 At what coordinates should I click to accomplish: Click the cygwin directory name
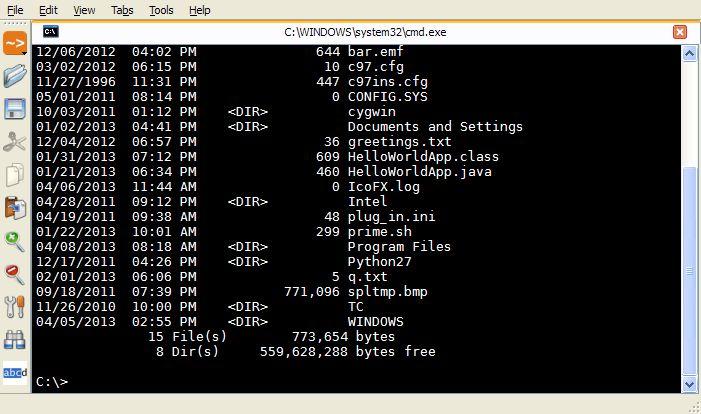[x=372, y=112]
